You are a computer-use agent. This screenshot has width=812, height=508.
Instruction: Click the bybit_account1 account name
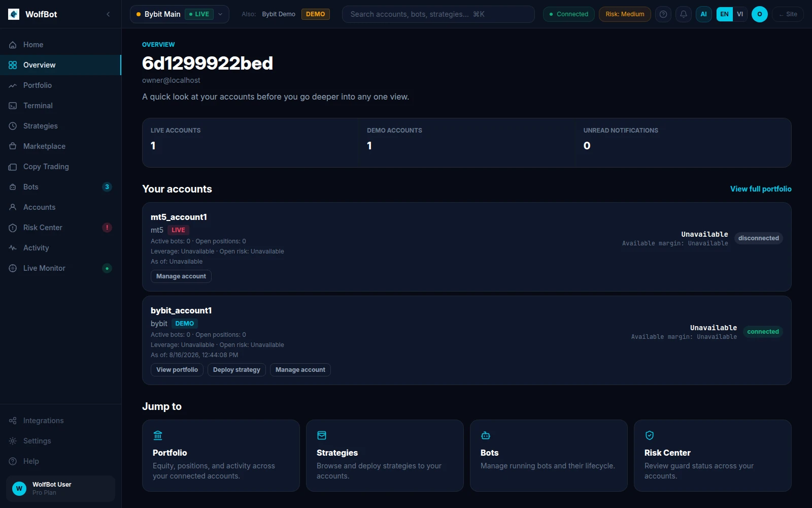tap(181, 311)
